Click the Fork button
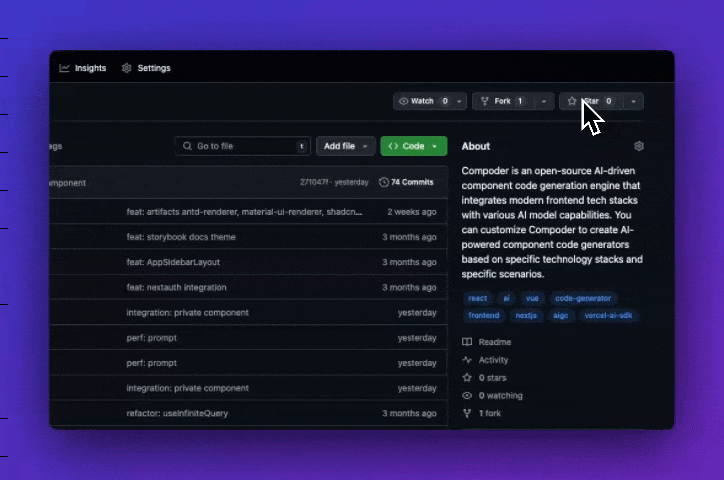This screenshot has height=480, width=724. [503, 101]
